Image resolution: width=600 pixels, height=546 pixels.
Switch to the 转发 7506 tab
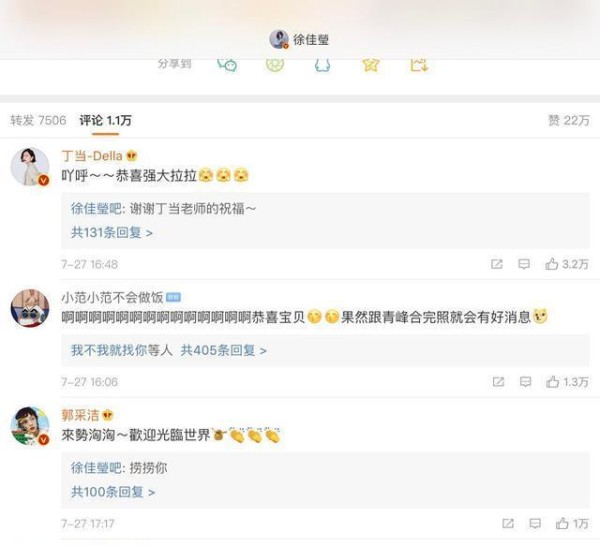pyautogui.click(x=38, y=121)
